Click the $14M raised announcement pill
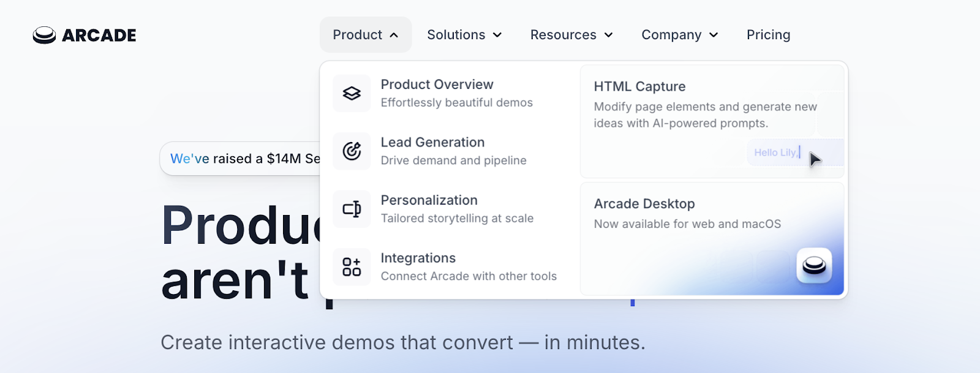The image size is (980, 373). (x=240, y=159)
